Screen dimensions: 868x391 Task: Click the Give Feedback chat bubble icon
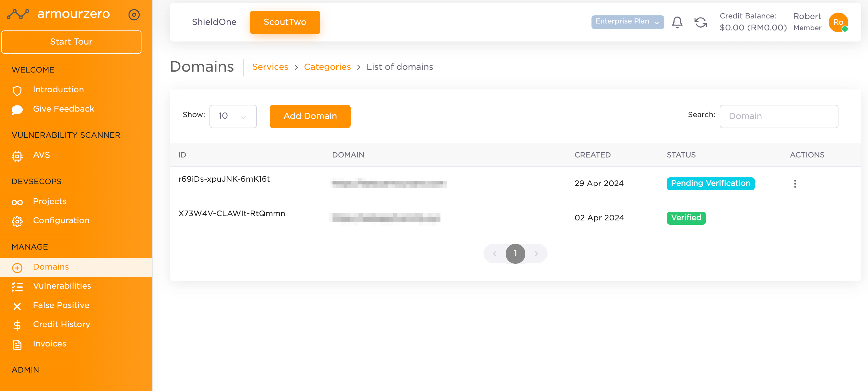(17, 110)
